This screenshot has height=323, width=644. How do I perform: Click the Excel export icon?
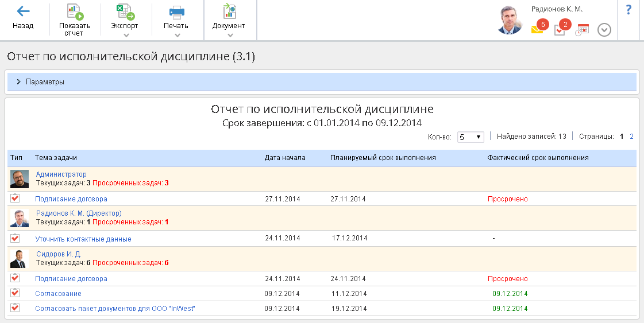[x=125, y=11]
